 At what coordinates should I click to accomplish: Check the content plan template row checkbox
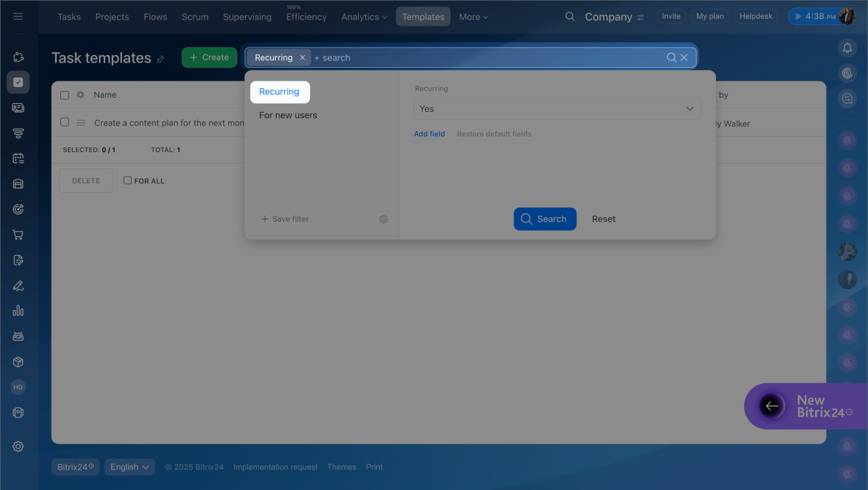pos(64,122)
